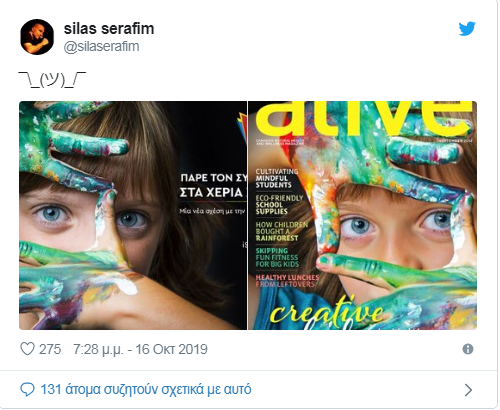Click the Twitter bird logo

[x=467, y=29]
